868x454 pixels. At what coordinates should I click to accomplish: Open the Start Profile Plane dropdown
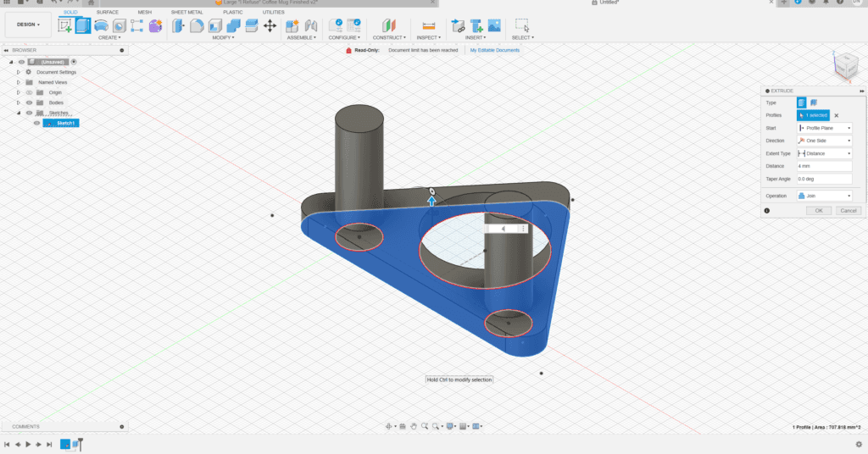click(824, 128)
